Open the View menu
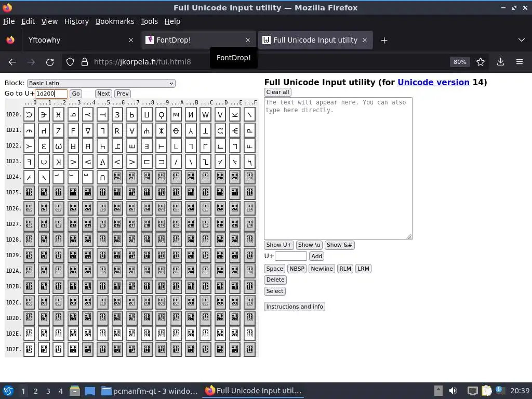The width and height of the screenshot is (532, 399). click(x=49, y=21)
